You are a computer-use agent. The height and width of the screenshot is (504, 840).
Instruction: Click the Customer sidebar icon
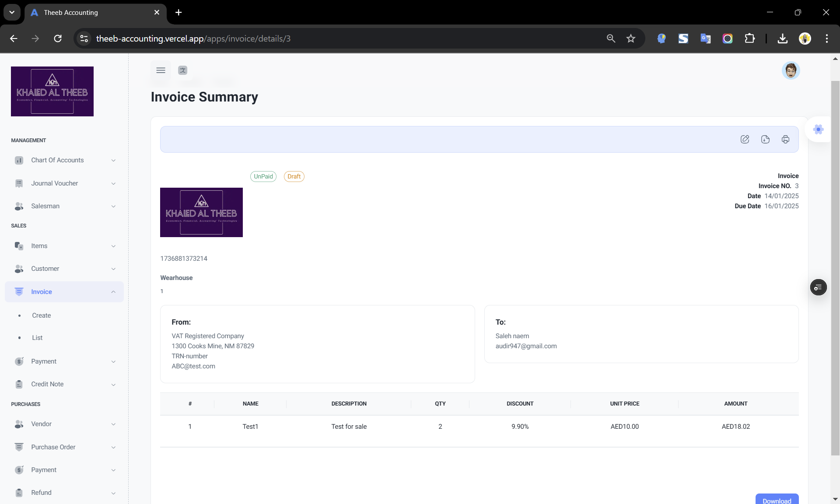pos(19,269)
